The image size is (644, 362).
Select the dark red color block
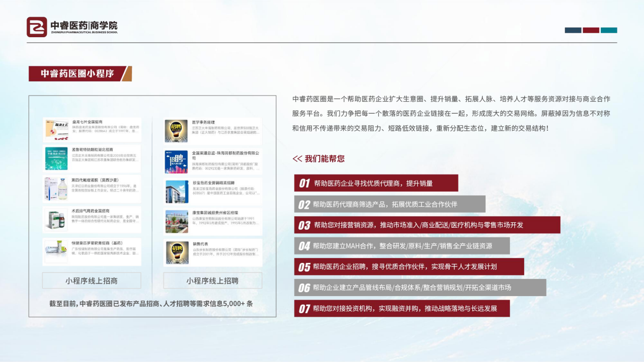[591, 30]
